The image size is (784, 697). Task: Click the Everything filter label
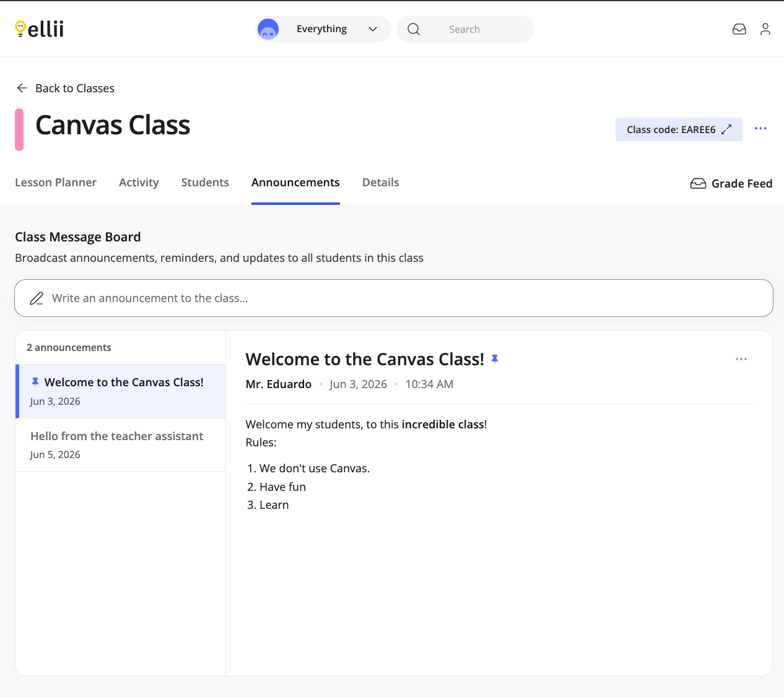point(321,29)
